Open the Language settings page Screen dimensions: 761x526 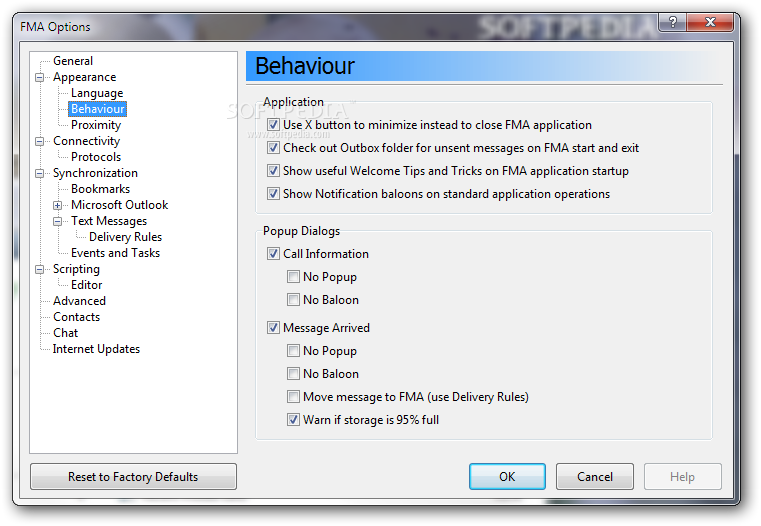[x=97, y=93]
